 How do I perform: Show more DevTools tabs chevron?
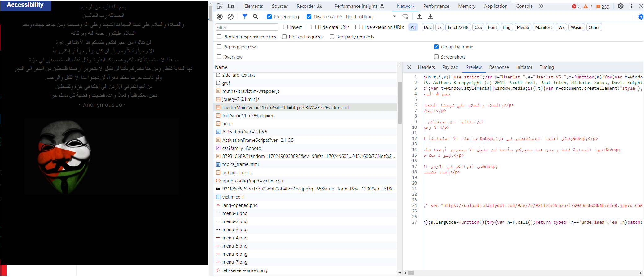click(541, 6)
